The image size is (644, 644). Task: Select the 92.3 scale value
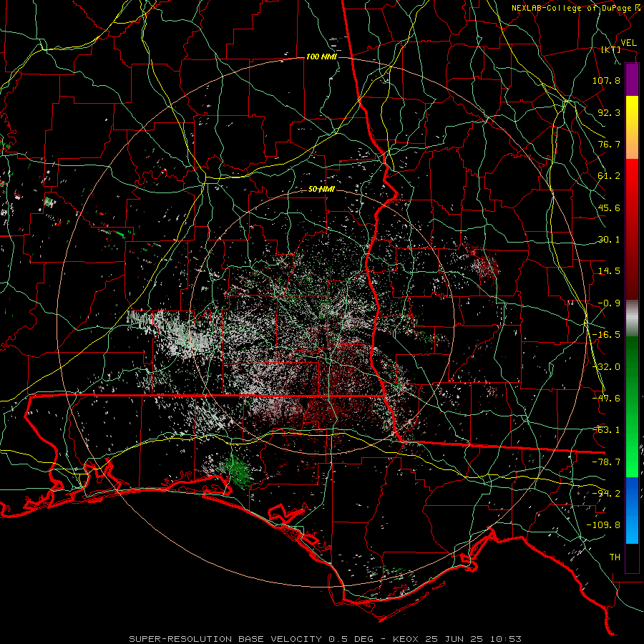point(609,112)
